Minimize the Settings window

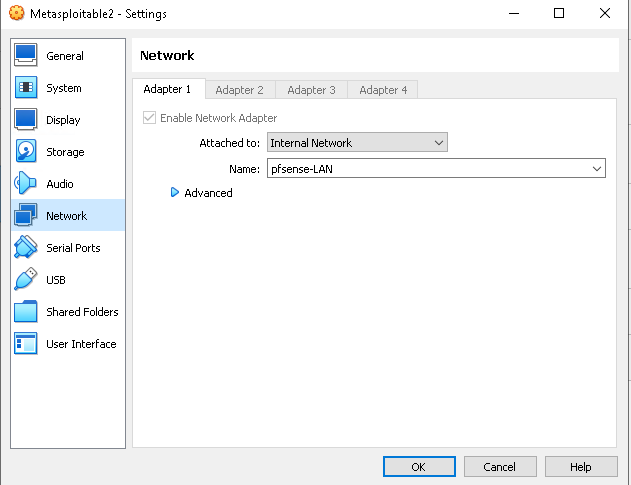[x=514, y=13]
